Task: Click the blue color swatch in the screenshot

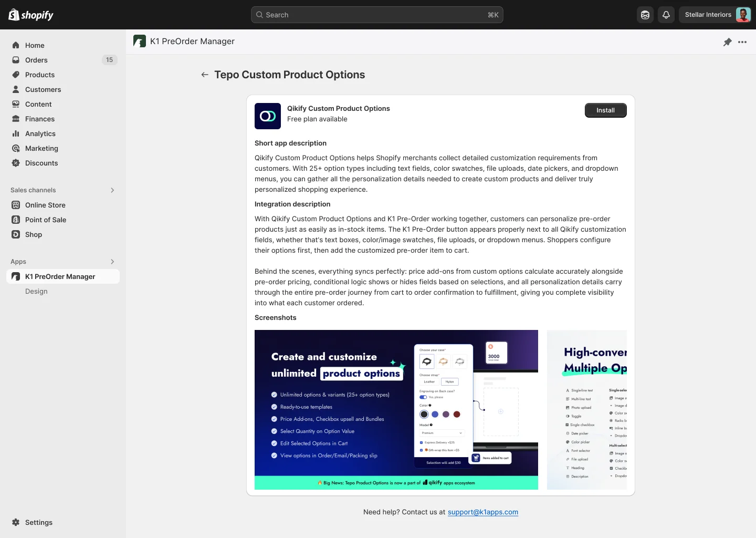Action: 435,414
